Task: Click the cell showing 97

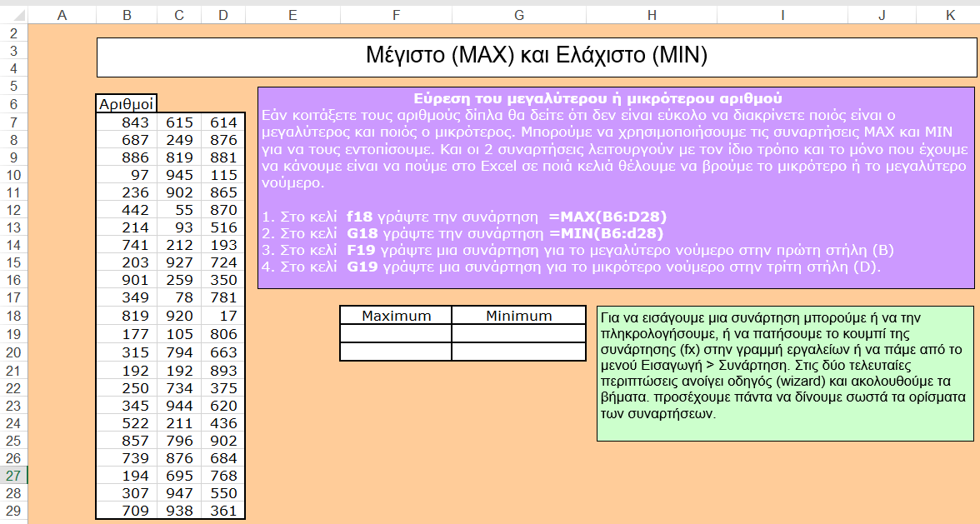Action: click(127, 175)
